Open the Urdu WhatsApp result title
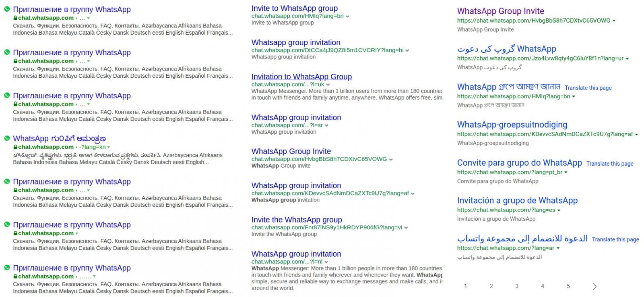Image resolution: width=644 pixels, height=297 pixels. (x=507, y=49)
